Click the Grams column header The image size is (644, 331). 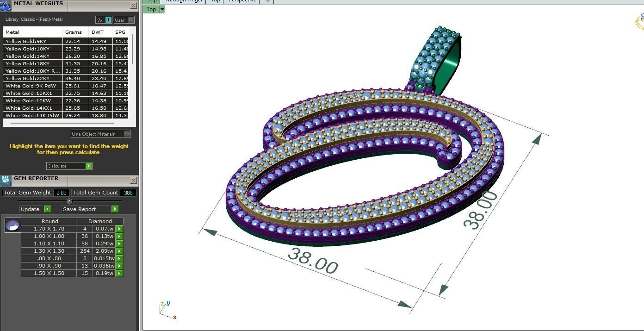pyautogui.click(x=76, y=32)
